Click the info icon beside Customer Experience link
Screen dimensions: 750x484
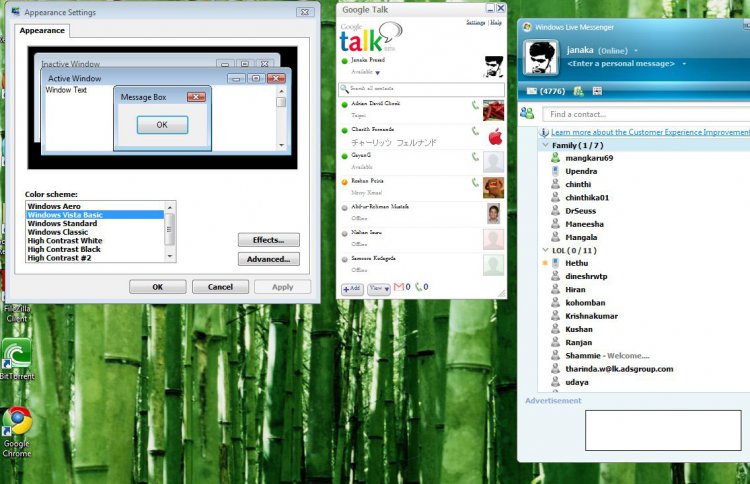pos(544,132)
